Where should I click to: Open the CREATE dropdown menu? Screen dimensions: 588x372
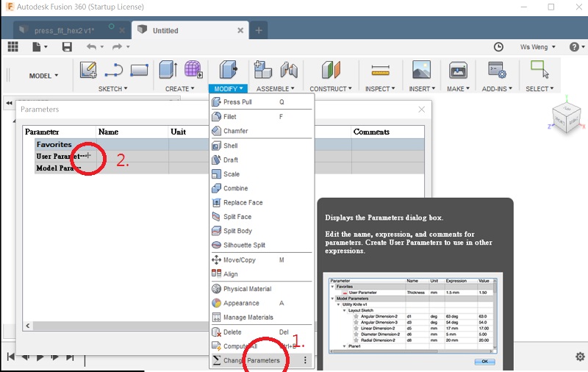(179, 89)
